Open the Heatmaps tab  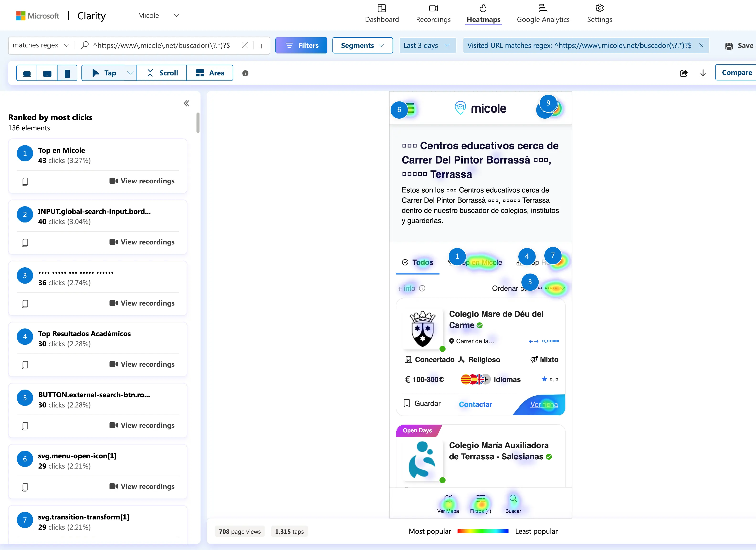coord(483,14)
